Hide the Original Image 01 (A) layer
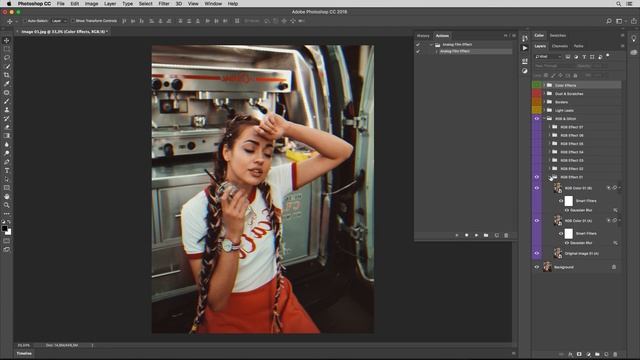This screenshot has height=360, width=640. click(x=537, y=253)
